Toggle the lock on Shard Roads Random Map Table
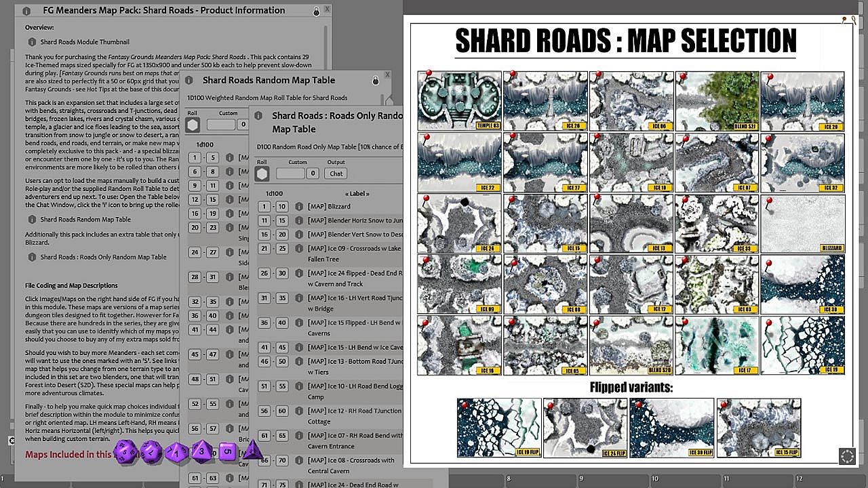868x488 pixels. pos(375,81)
